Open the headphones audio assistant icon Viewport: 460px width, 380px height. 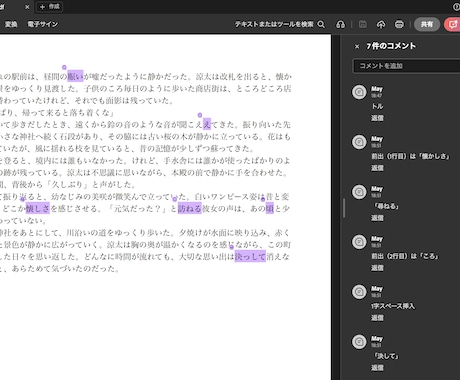340,24
